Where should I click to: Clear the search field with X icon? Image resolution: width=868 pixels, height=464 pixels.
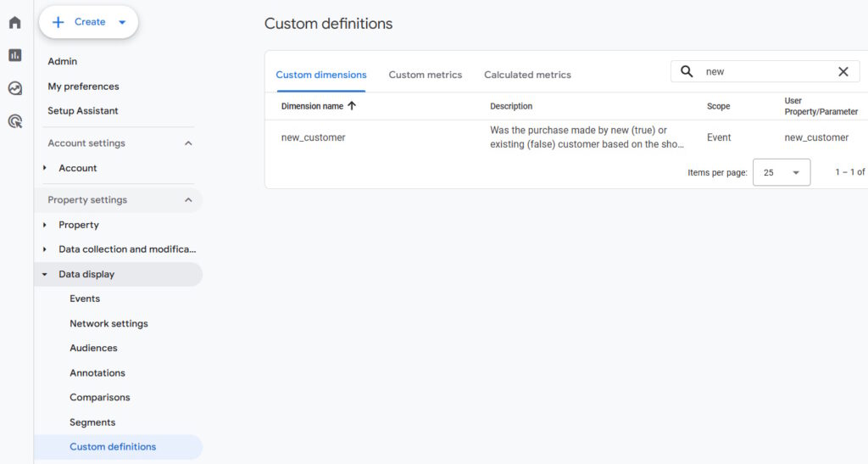(843, 72)
